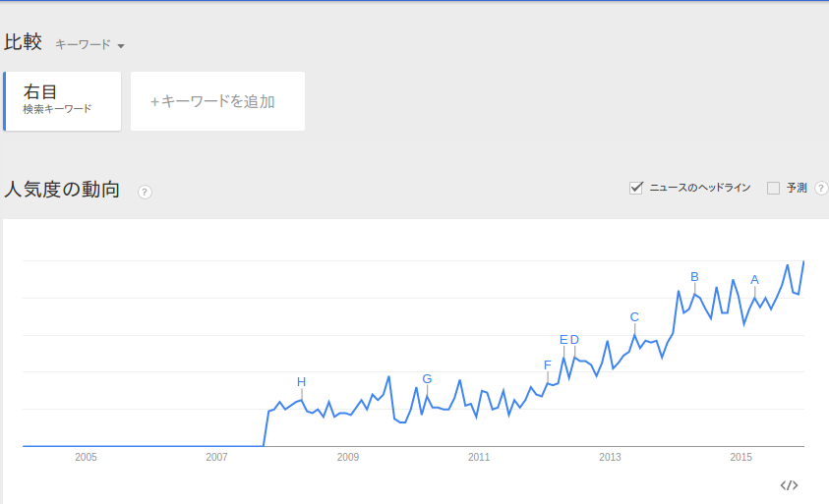Open the キーワード dropdown menu
Viewport: 829px width, 504px height.
point(90,45)
